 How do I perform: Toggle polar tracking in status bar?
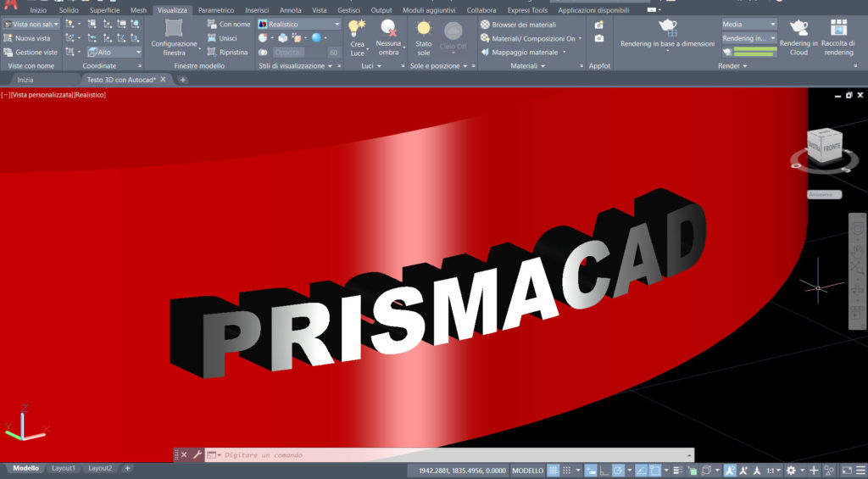[618, 471]
